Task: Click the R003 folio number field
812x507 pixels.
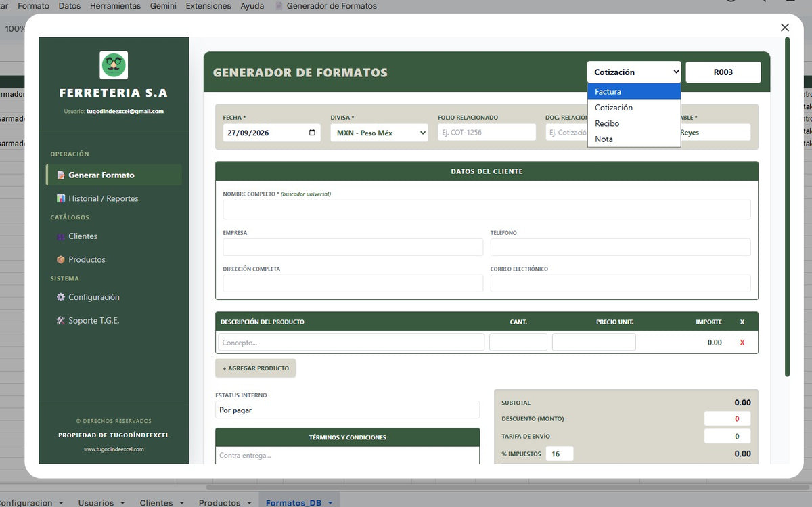Action: tap(723, 72)
